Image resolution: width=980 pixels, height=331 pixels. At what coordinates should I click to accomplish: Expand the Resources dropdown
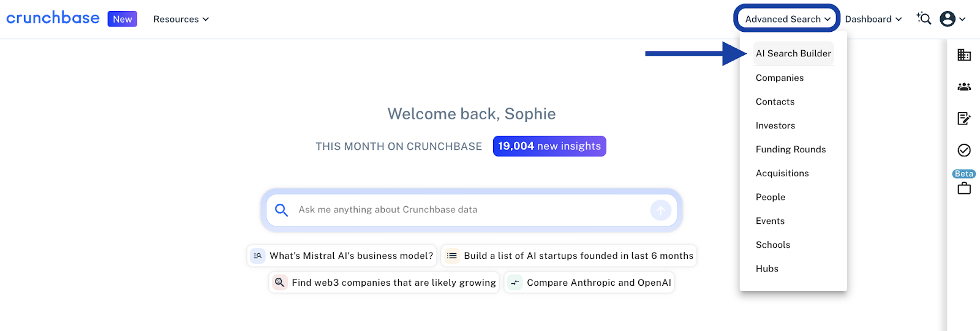coord(181,19)
